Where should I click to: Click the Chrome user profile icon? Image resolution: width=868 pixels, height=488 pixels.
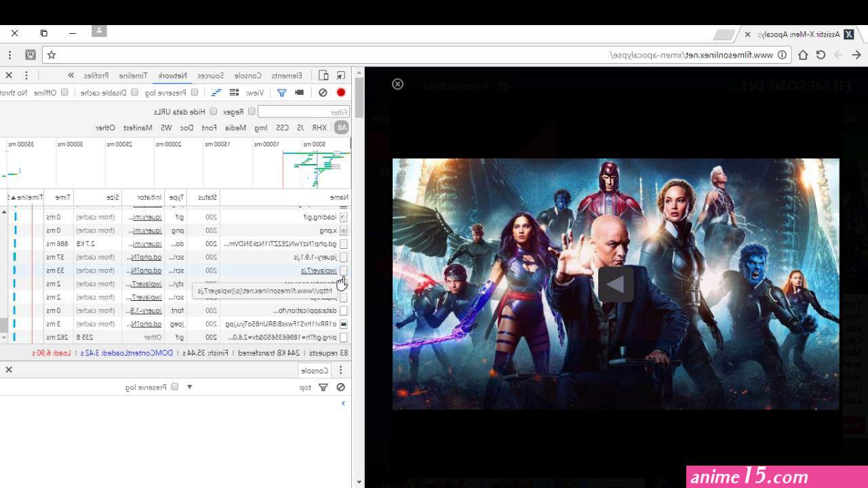[99, 30]
